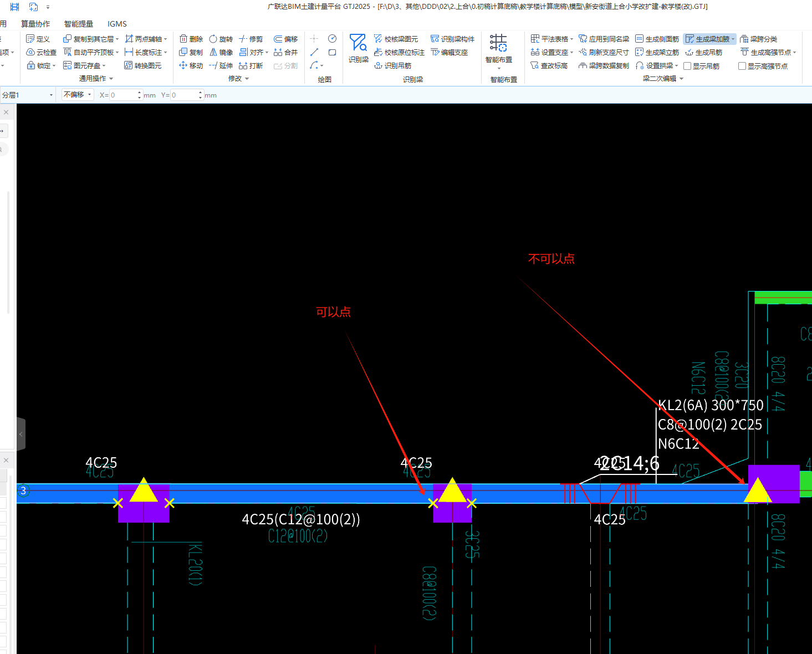
Task: Click 识别吊筋 identify hanging bars
Action: 392,65
